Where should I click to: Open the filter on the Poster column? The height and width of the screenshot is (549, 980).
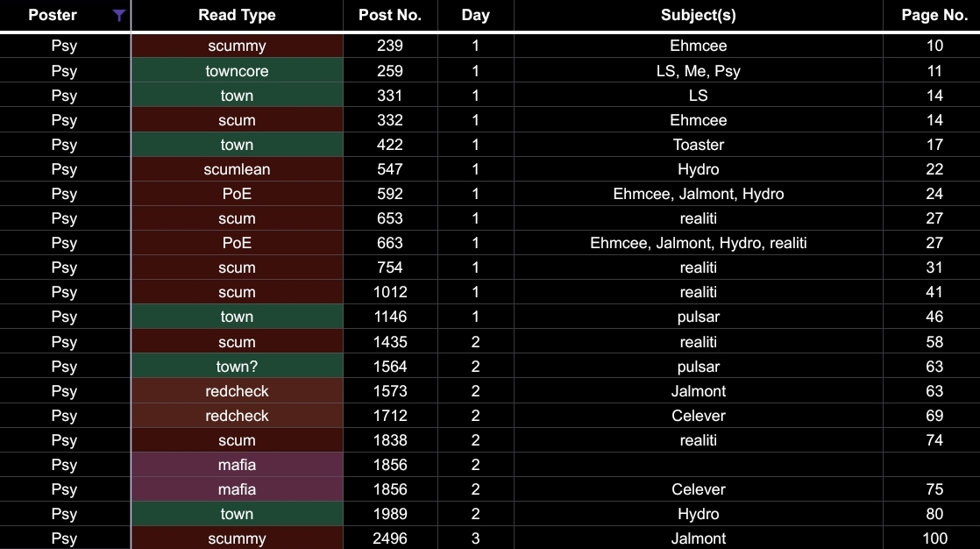tap(117, 15)
